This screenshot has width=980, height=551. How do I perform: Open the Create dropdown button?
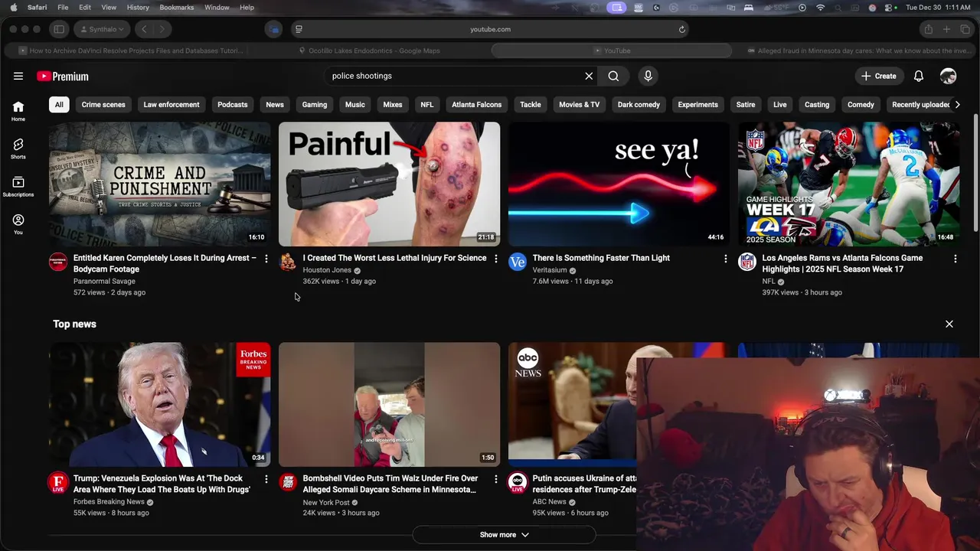point(879,76)
